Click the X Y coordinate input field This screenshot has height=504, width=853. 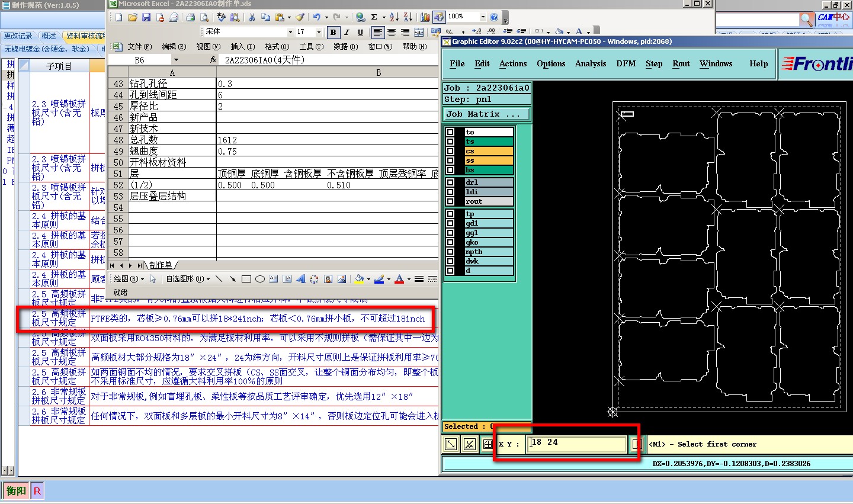pyautogui.click(x=577, y=444)
